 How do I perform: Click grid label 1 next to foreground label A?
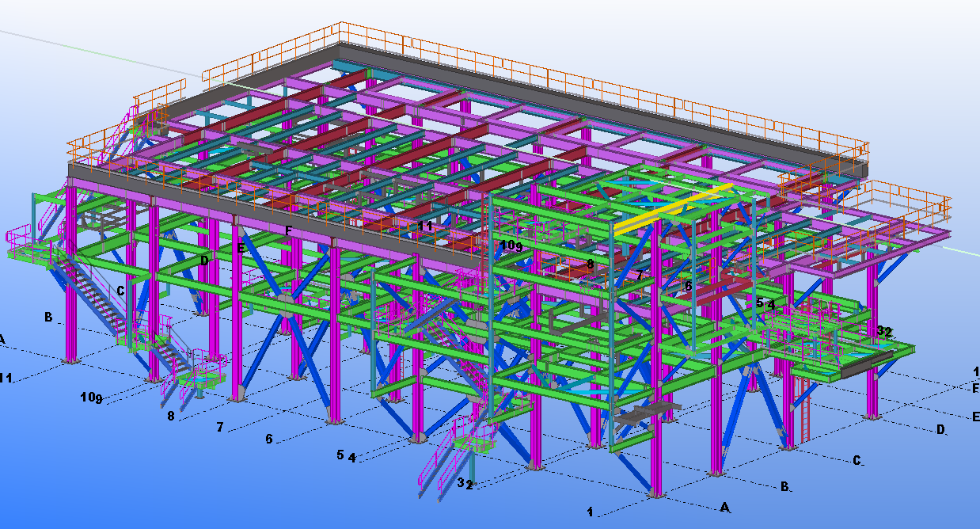click(x=590, y=512)
